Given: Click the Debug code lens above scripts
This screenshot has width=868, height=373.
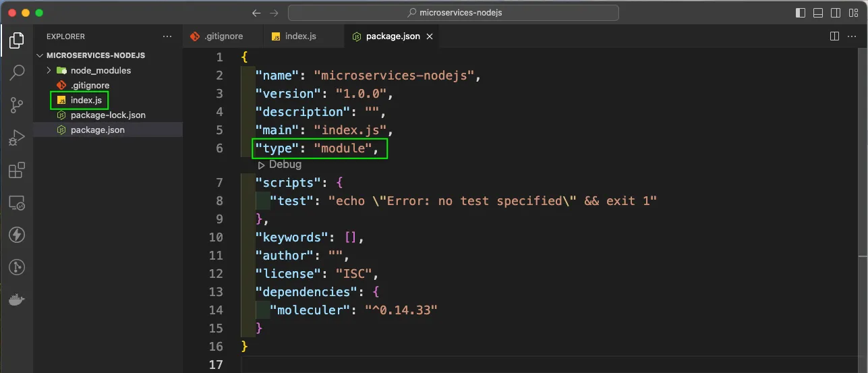Looking at the screenshot, I should pos(279,165).
